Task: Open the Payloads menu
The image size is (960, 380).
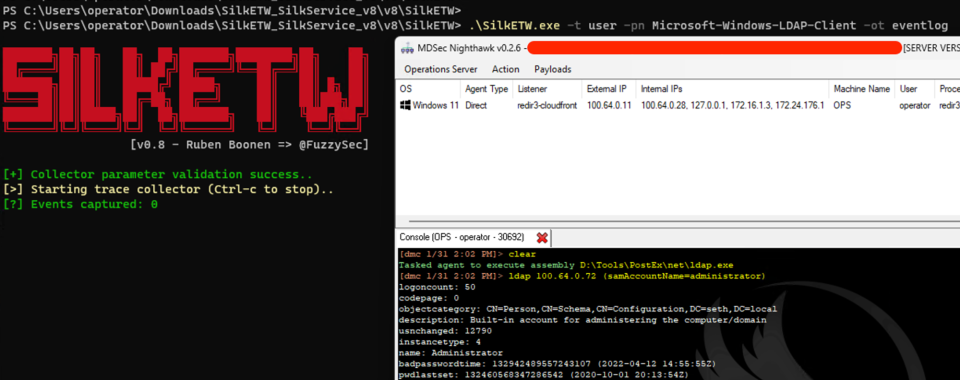Action: (552, 69)
